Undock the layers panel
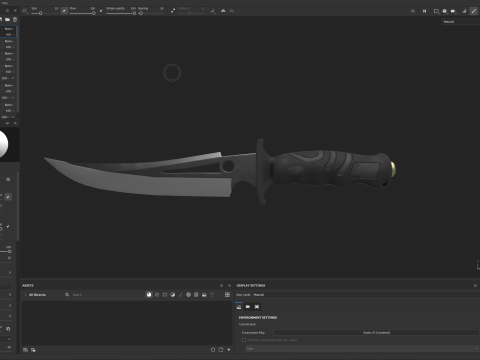Screen dimensions: 480x360 (x=7, y=11)
